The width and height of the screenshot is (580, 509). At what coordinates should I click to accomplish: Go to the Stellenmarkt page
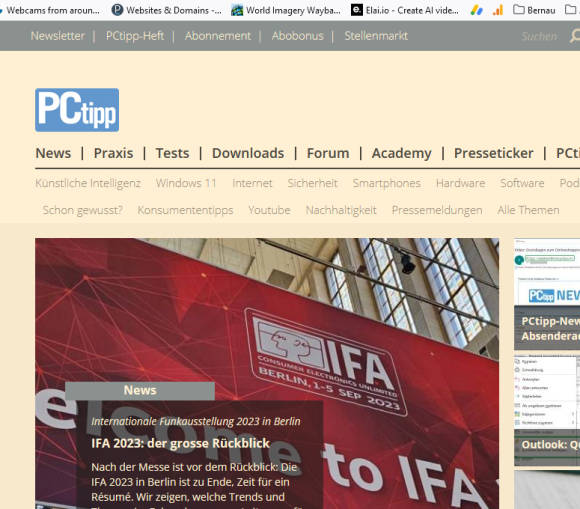pyautogui.click(x=376, y=36)
